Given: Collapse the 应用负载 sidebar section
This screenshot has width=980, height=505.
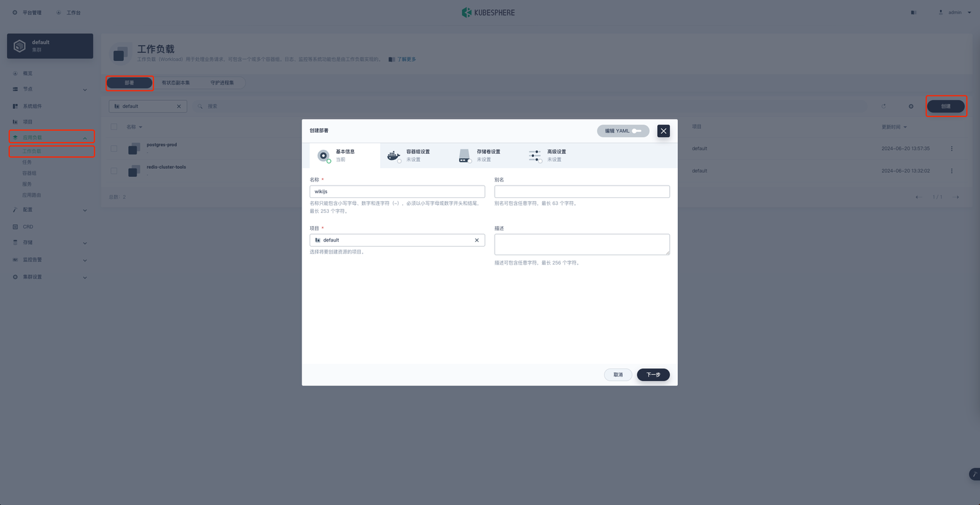Looking at the screenshot, I should tap(51, 137).
